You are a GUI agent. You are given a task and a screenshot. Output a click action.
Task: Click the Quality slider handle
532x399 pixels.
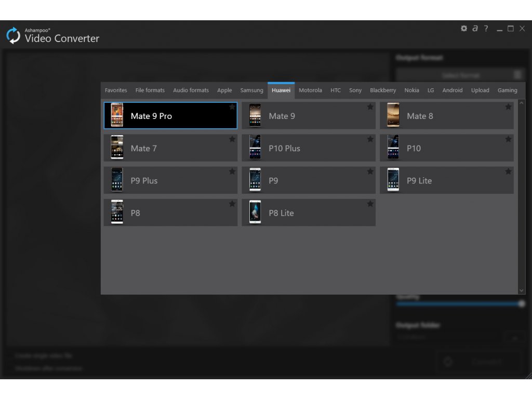click(522, 303)
